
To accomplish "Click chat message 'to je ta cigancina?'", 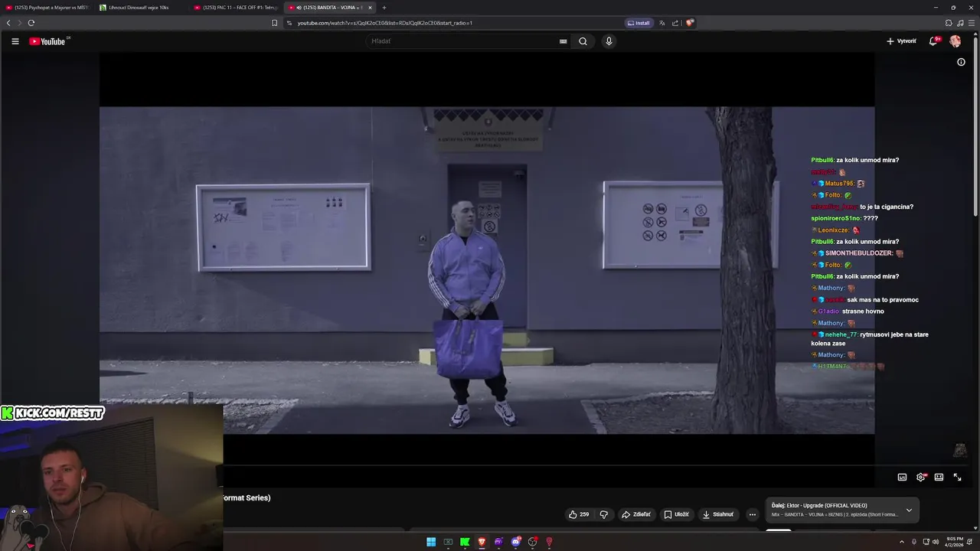I will [887, 207].
